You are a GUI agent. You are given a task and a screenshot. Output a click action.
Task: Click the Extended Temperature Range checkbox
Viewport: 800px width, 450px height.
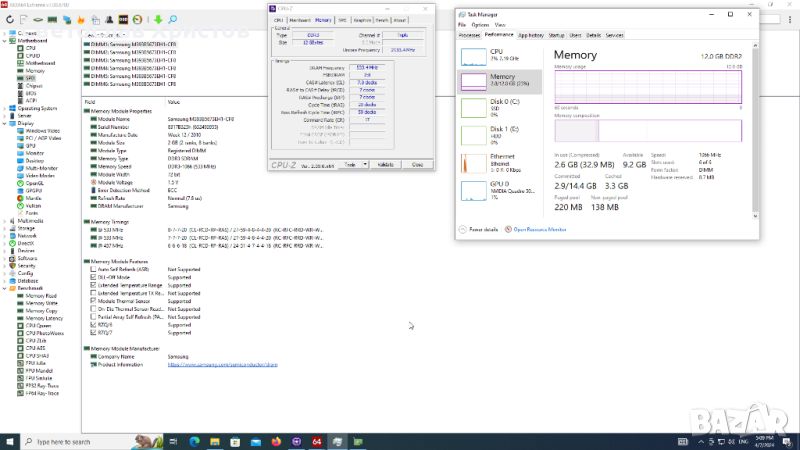coord(93,284)
